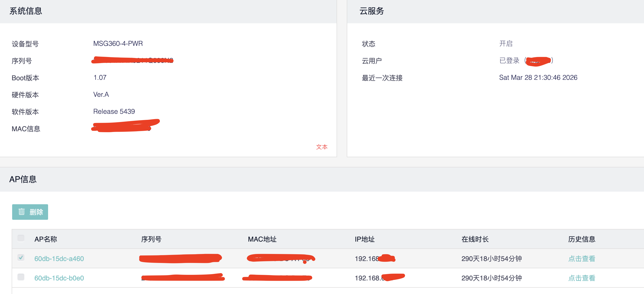This screenshot has width=644, height=294.
Task: Click the IP地址 column header
Action: [364, 239]
